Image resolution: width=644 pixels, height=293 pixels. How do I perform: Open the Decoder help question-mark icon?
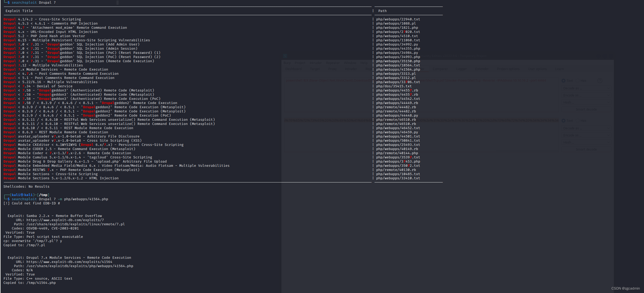[x=600, y=81]
